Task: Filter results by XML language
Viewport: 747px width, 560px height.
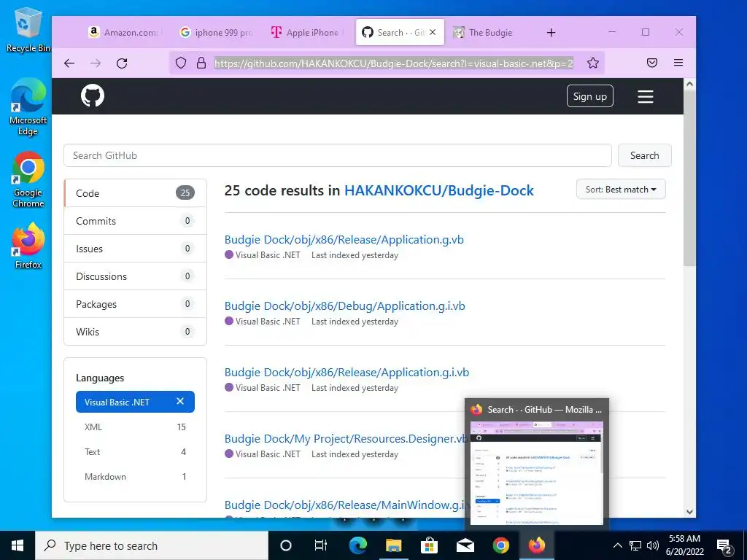Action: (x=135, y=427)
